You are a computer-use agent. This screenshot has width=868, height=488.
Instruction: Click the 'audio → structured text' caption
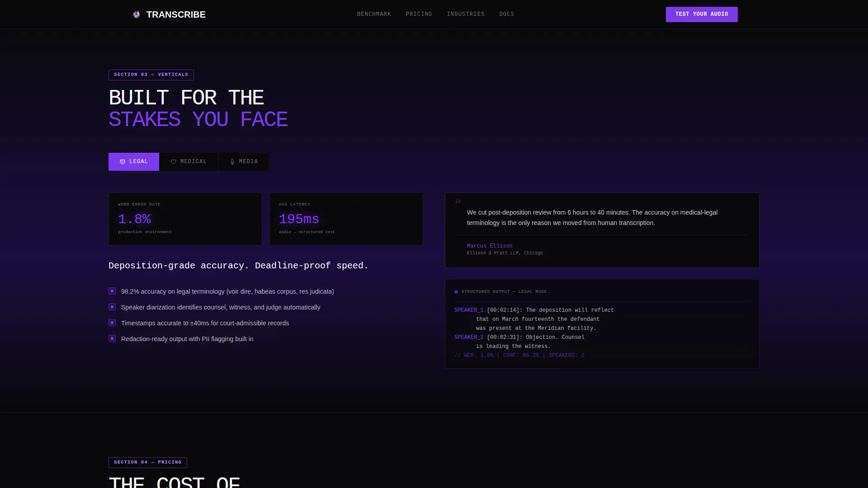(307, 232)
